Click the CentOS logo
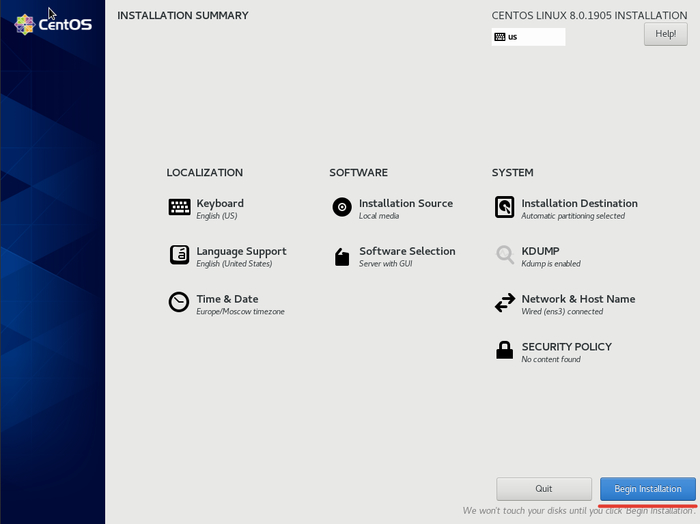Screen dimensions: 700x524 [x=53, y=24]
